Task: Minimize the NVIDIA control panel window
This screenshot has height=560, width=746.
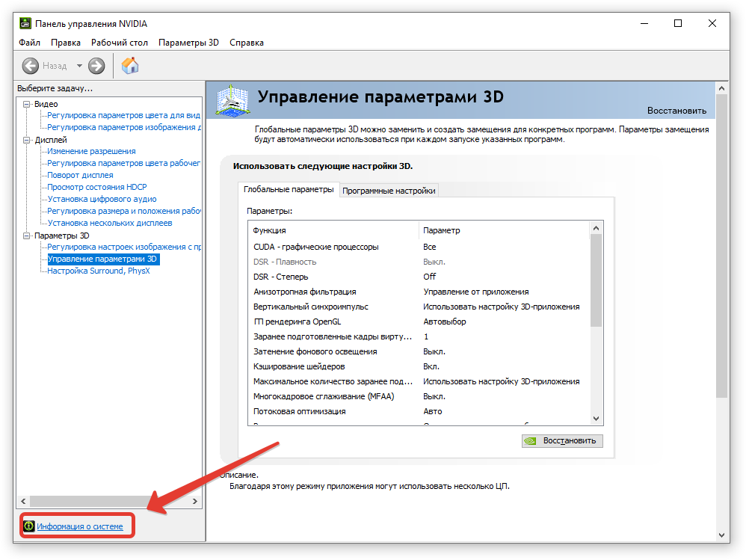Action: point(644,23)
